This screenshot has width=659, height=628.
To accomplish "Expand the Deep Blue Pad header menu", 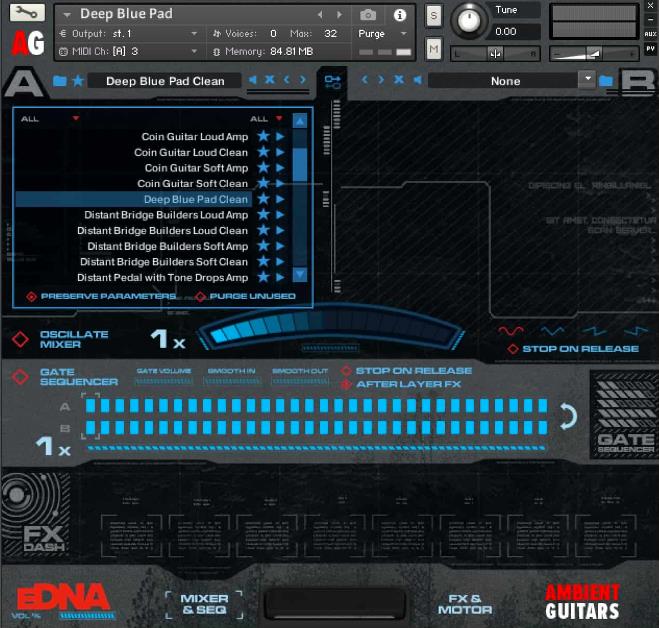I will tap(67, 15).
